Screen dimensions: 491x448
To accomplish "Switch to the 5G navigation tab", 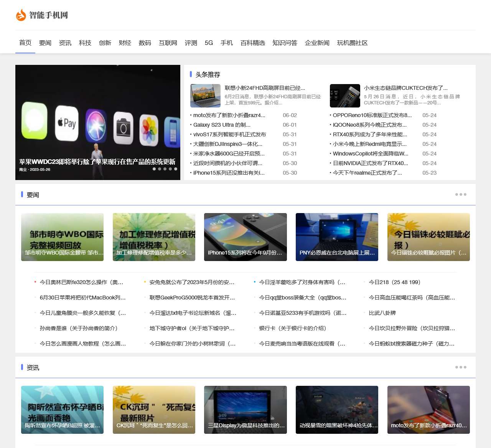I will (209, 43).
